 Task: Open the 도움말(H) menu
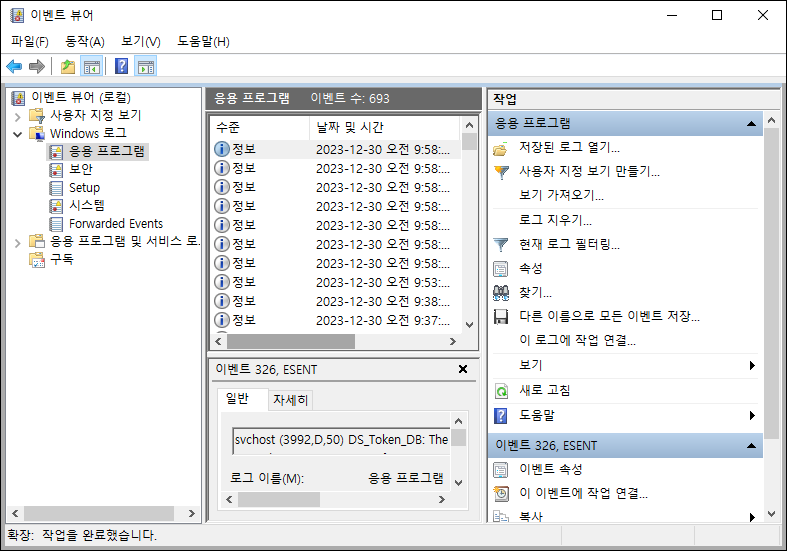click(x=203, y=42)
